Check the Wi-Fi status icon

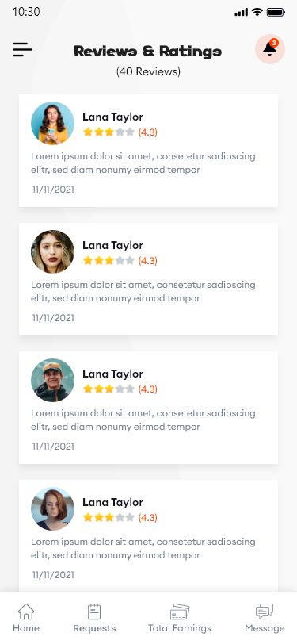[257, 12]
